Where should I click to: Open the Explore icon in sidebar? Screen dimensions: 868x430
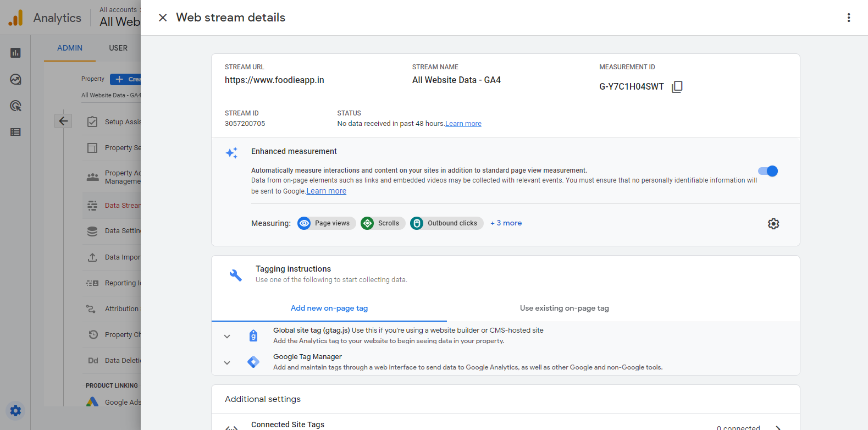15,79
